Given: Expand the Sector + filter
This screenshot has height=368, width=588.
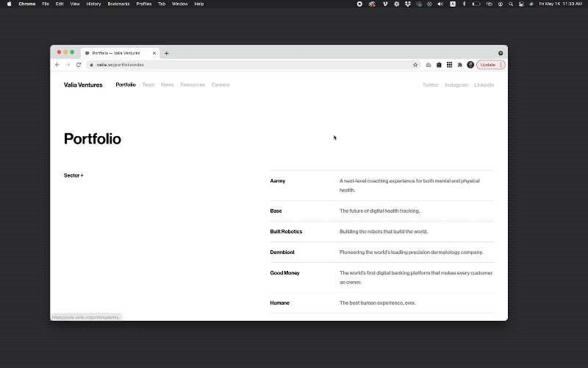Looking at the screenshot, I should (x=73, y=175).
